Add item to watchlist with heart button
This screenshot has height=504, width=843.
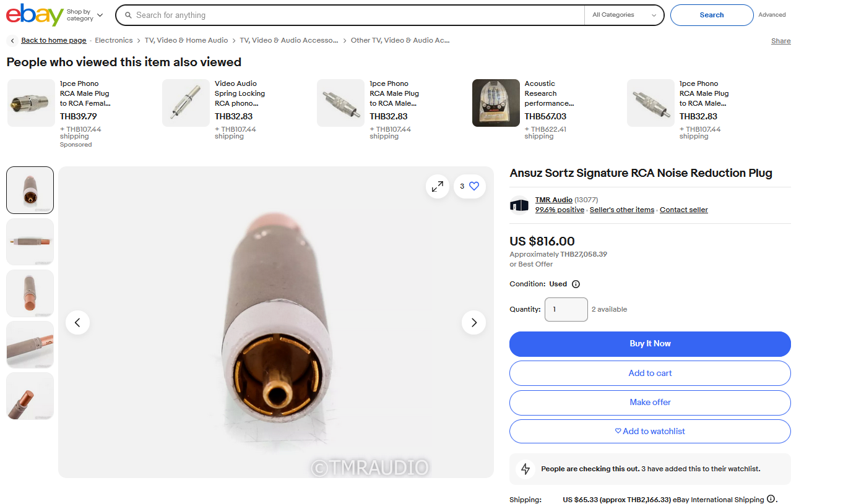click(650, 432)
